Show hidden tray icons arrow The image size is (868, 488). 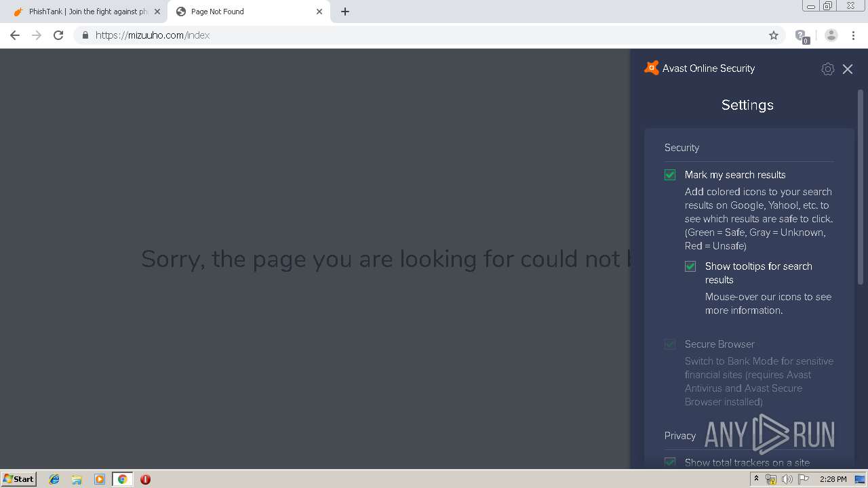[756, 479]
